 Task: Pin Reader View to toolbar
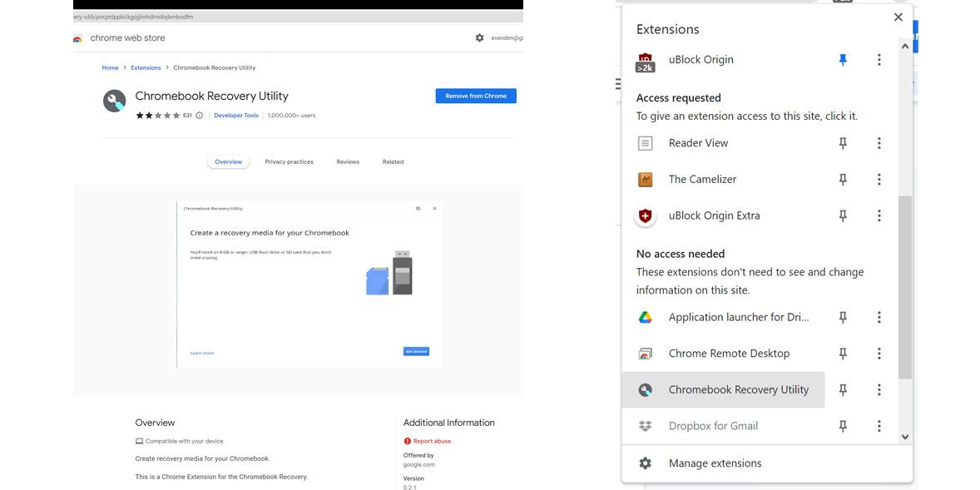[843, 143]
